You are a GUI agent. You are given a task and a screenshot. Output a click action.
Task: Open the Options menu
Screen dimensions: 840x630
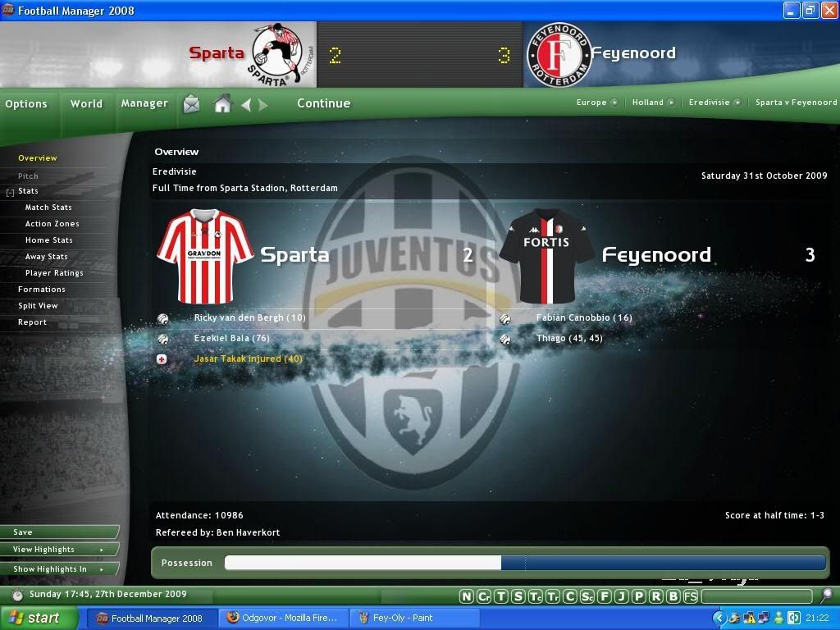click(x=26, y=104)
